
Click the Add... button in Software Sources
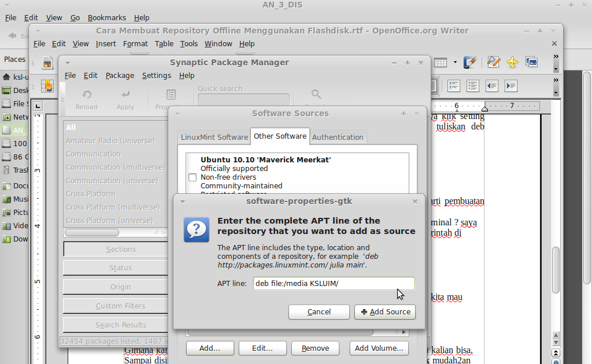point(210,348)
